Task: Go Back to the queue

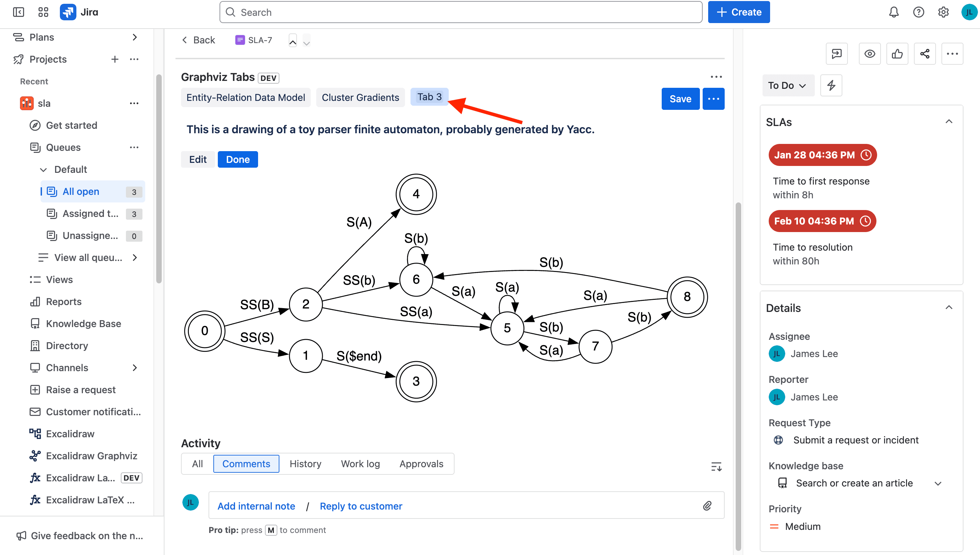Action: 198,40
